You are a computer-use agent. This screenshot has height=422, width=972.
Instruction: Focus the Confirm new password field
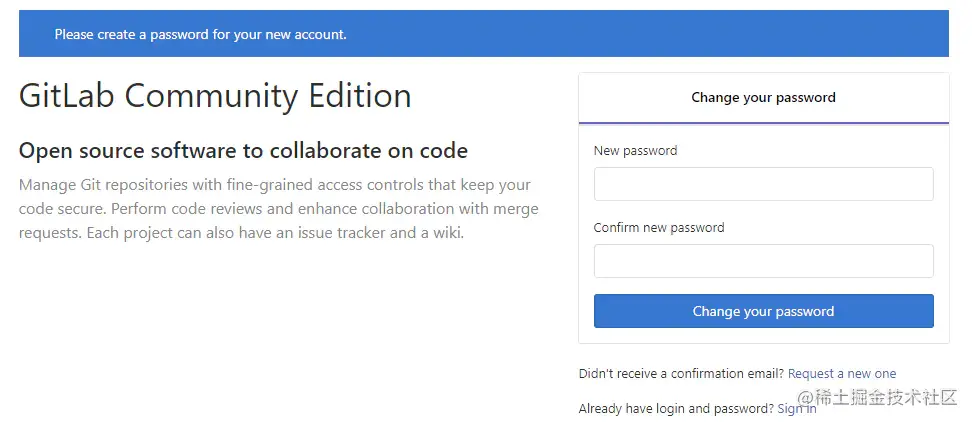[763, 261]
